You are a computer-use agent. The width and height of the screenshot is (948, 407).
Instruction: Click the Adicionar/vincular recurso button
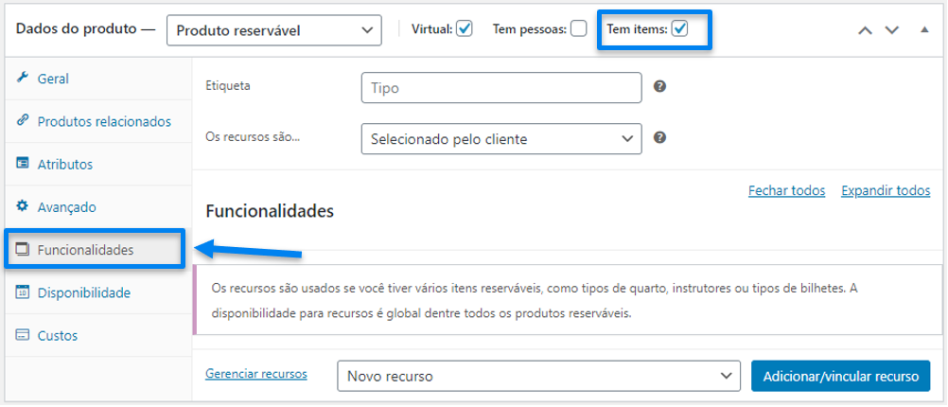(840, 376)
